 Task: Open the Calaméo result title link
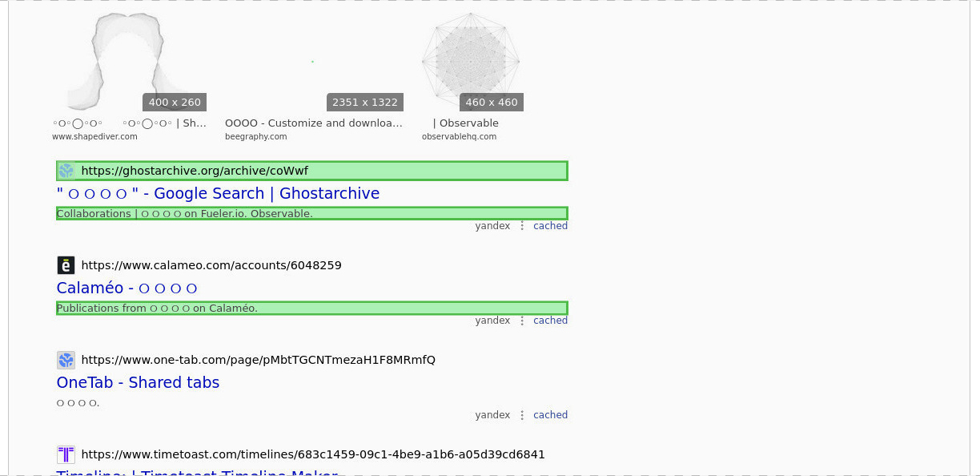[x=127, y=288]
